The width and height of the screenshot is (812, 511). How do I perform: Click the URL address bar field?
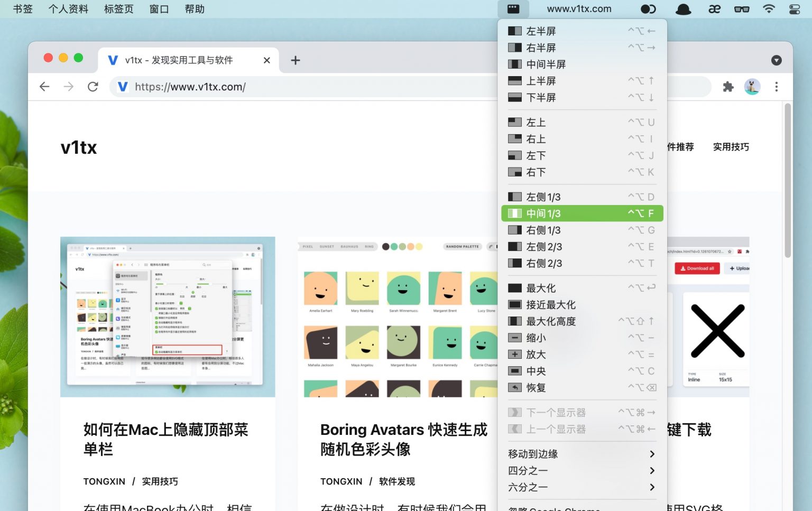pyautogui.click(x=317, y=87)
